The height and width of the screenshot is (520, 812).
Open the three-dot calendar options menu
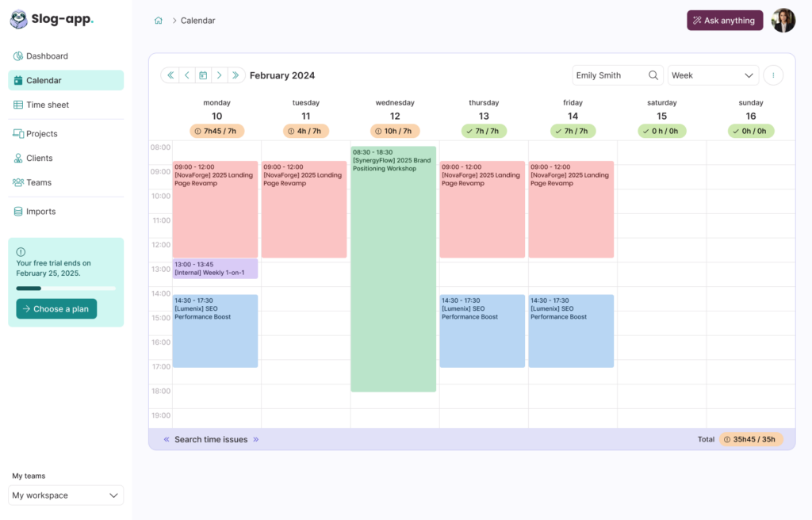773,75
